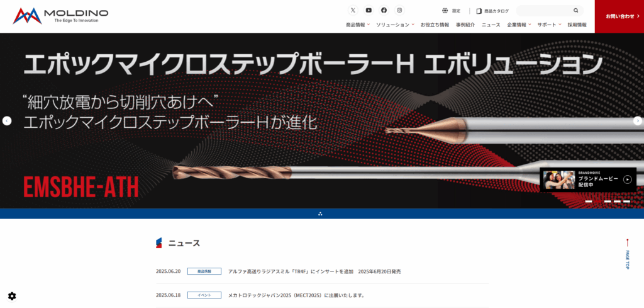This screenshot has width=644, height=308.
Task: Open the Instagram social icon
Action: (x=399, y=10)
